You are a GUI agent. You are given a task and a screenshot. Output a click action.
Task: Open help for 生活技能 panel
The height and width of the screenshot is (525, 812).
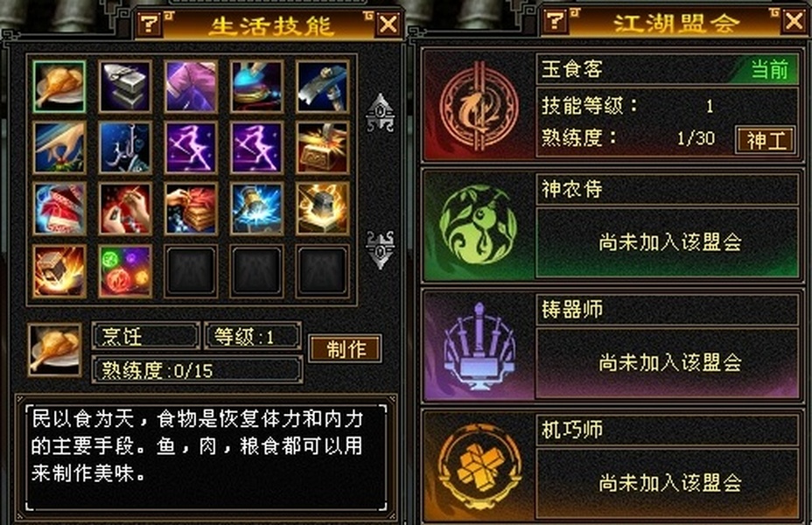pos(150,24)
